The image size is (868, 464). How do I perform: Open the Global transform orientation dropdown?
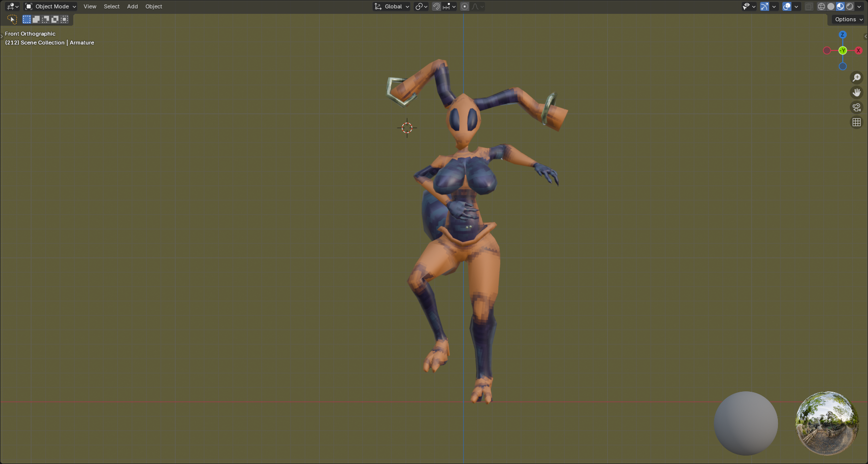click(x=392, y=6)
